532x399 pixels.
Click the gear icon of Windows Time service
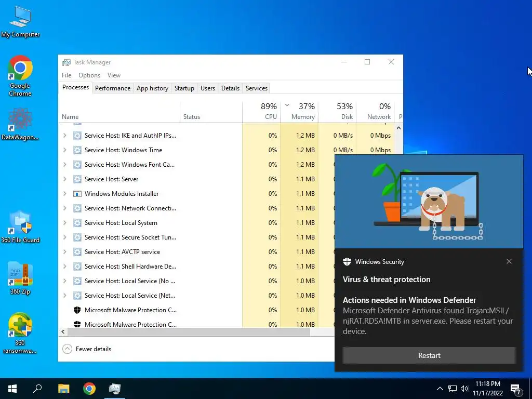click(77, 150)
